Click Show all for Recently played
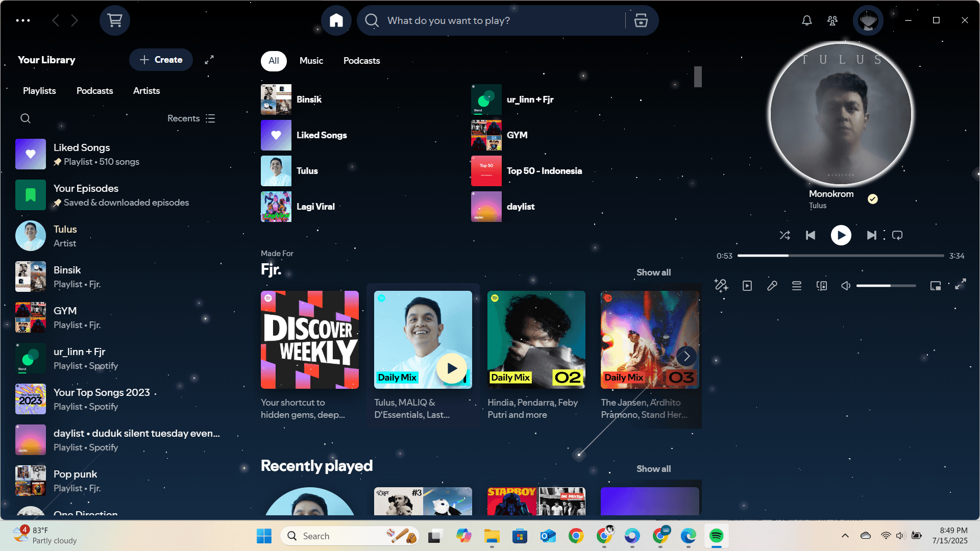The image size is (980, 551). point(653,469)
